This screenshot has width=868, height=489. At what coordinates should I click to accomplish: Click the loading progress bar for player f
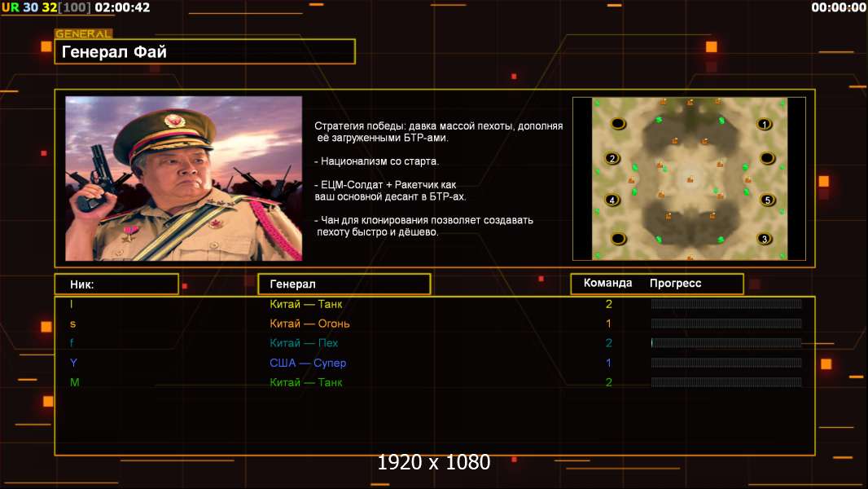726,343
